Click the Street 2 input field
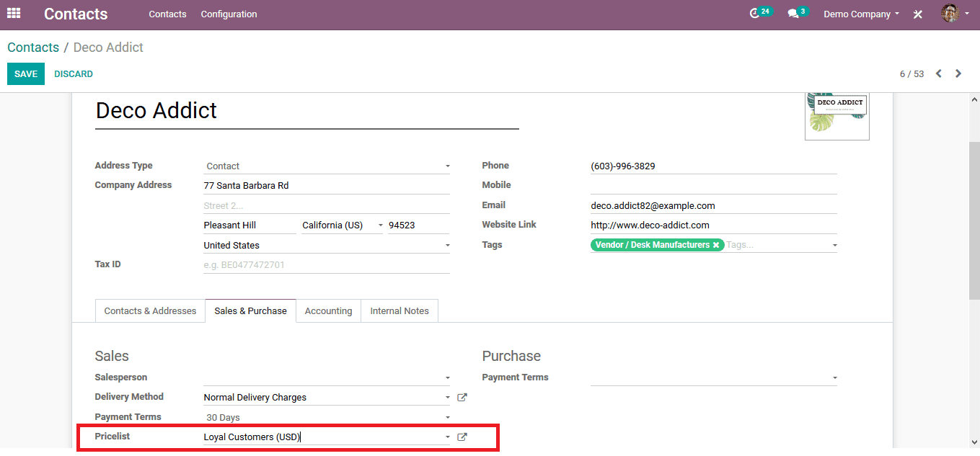This screenshot has width=980, height=456. click(x=326, y=206)
